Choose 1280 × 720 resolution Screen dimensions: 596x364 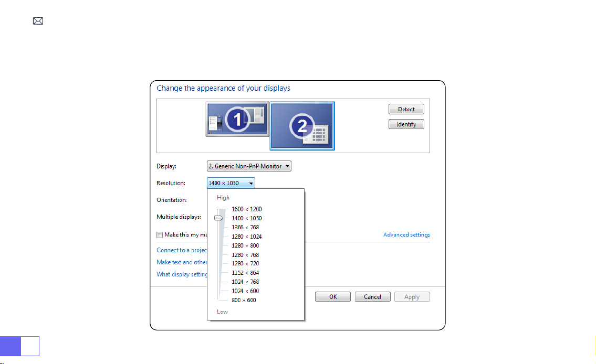[x=245, y=263]
